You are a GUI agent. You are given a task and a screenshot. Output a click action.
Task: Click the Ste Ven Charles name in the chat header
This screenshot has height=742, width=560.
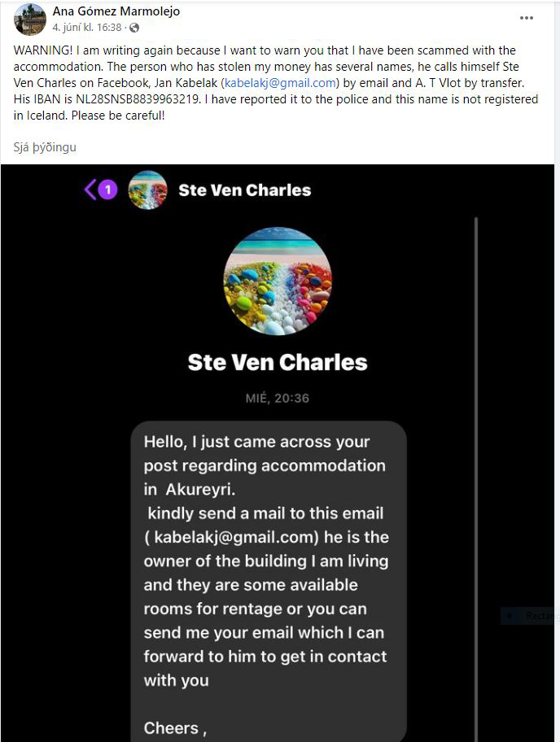pyautogui.click(x=245, y=190)
